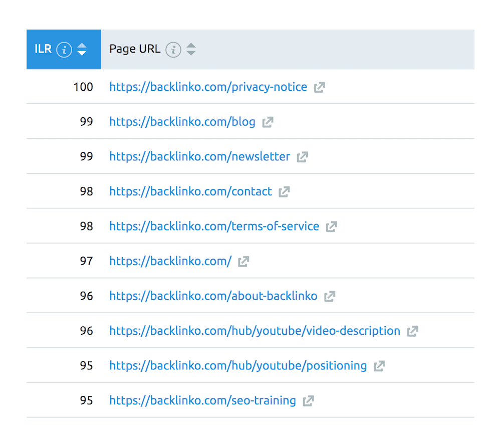Open external link icon for contact row
501x448 pixels.
coord(284,192)
